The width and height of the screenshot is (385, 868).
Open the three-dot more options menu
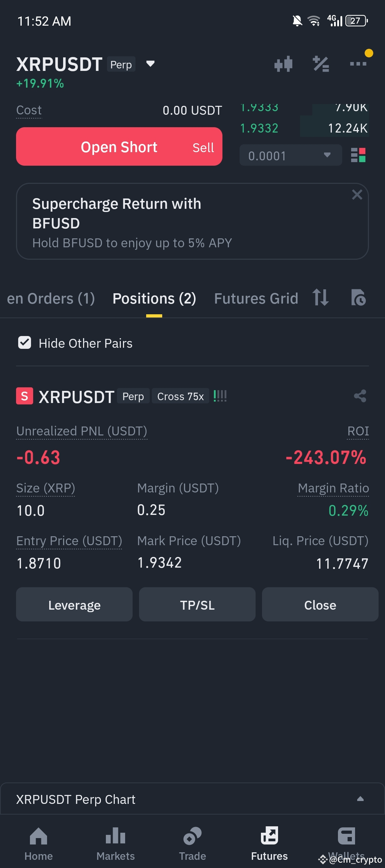(358, 64)
